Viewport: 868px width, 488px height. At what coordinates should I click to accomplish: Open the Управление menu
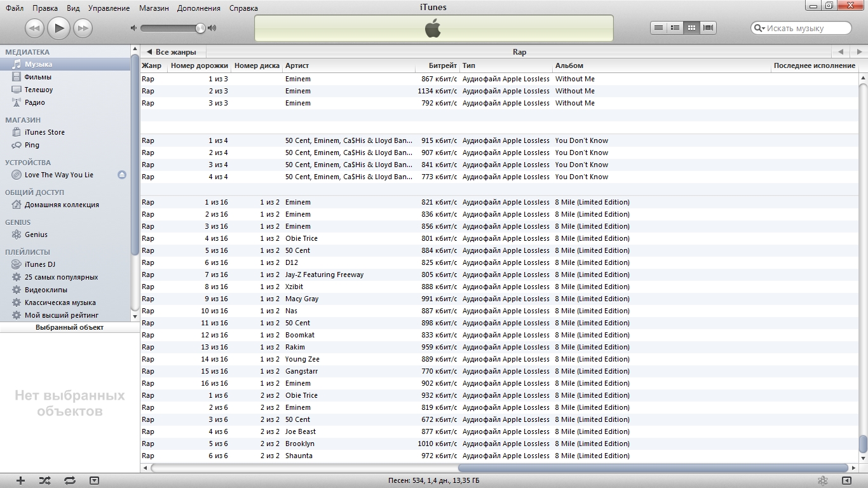click(x=109, y=8)
